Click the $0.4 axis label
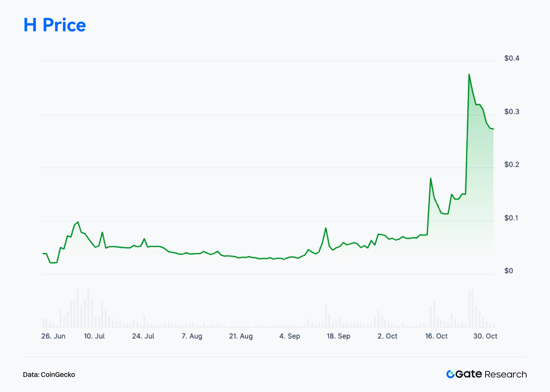 click(x=512, y=58)
